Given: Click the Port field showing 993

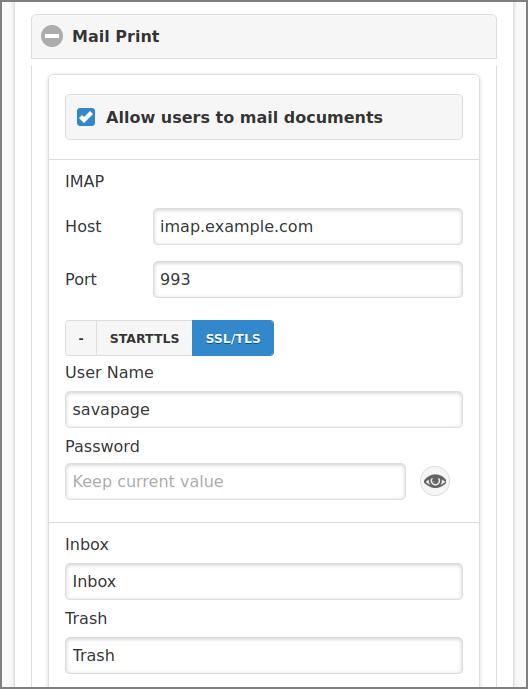Looking at the screenshot, I should coord(307,279).
